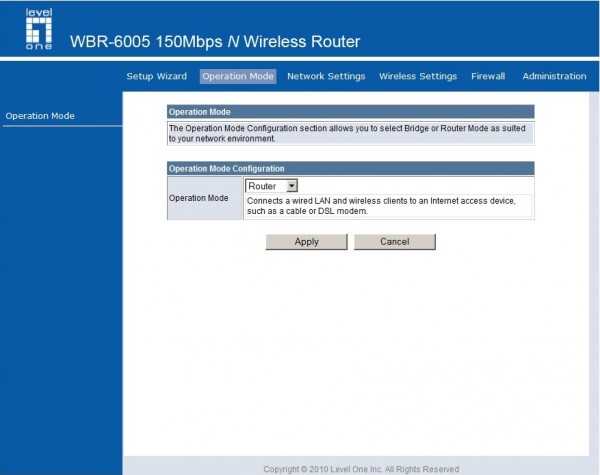Select the Operation Mode tab
This screenshot has height=475, width=600.
[x=238, y=76]
